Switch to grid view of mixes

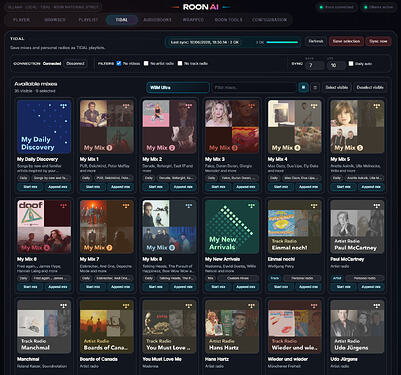coord(303,87)
